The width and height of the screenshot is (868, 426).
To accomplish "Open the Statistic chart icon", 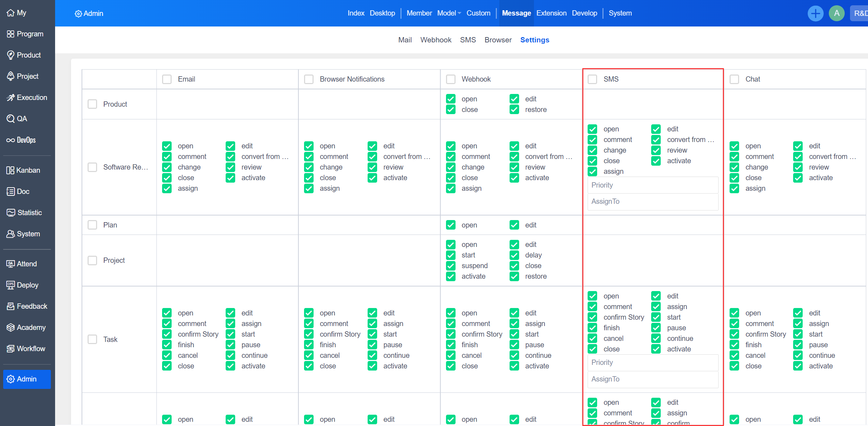I will point(11,213).
